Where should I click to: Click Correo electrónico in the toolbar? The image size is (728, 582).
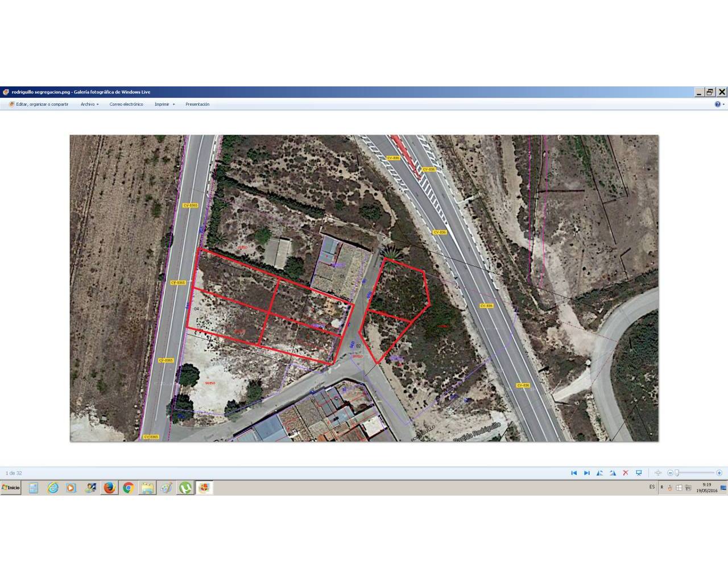(x=126, y=104)
